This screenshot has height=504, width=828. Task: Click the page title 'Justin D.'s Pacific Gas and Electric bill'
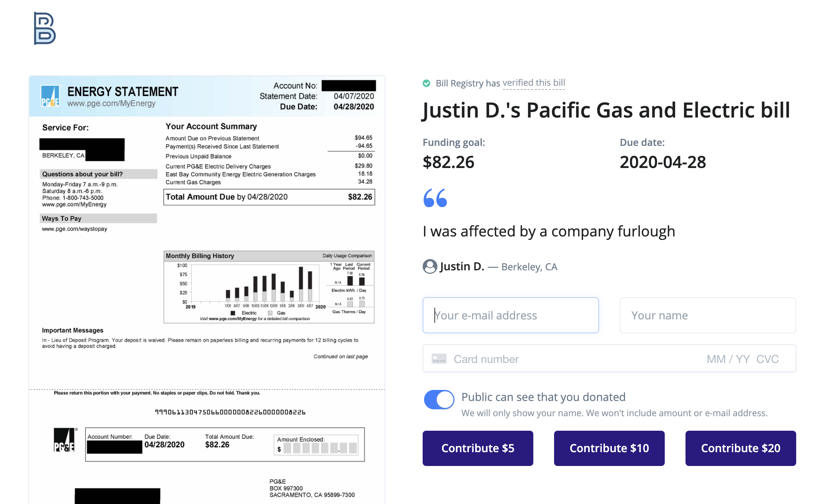coord(606,110)
